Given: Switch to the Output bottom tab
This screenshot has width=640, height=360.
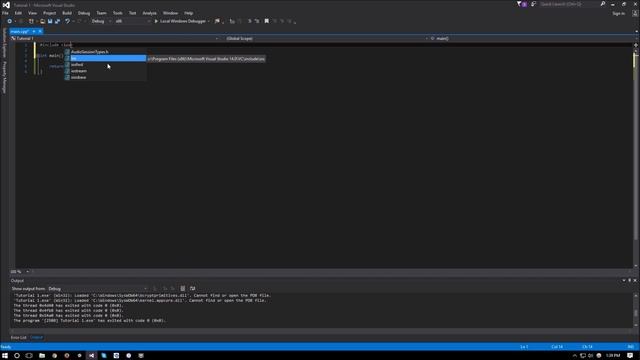Looking at the screenshot, I should coord(36,338).
